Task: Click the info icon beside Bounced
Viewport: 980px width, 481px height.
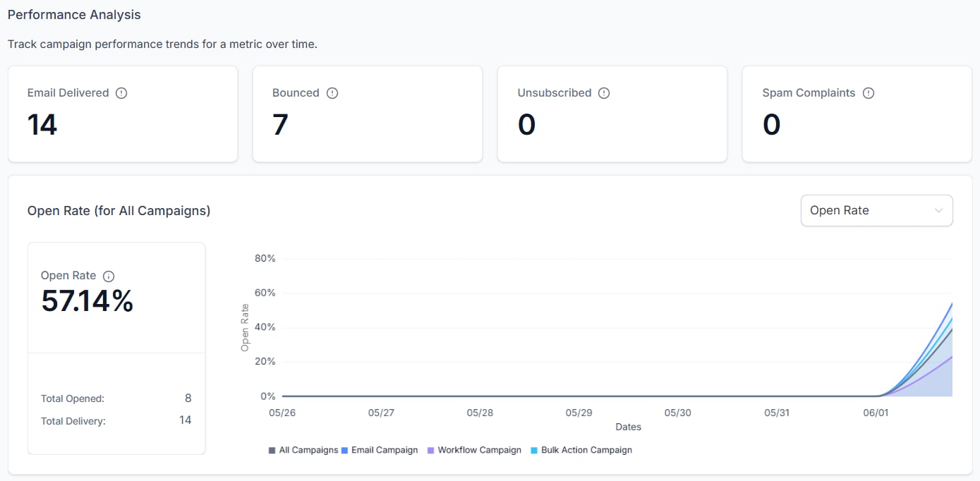Action: point(332,93)
